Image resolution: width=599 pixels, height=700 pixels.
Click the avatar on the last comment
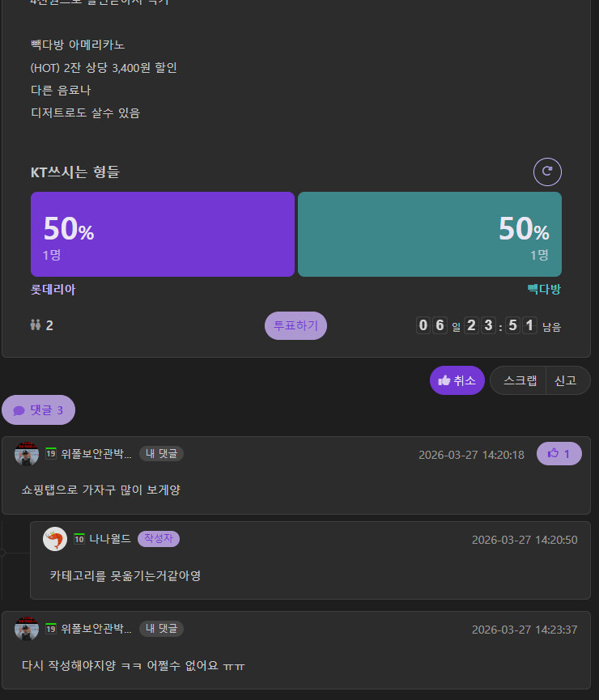tap(27, 629)
